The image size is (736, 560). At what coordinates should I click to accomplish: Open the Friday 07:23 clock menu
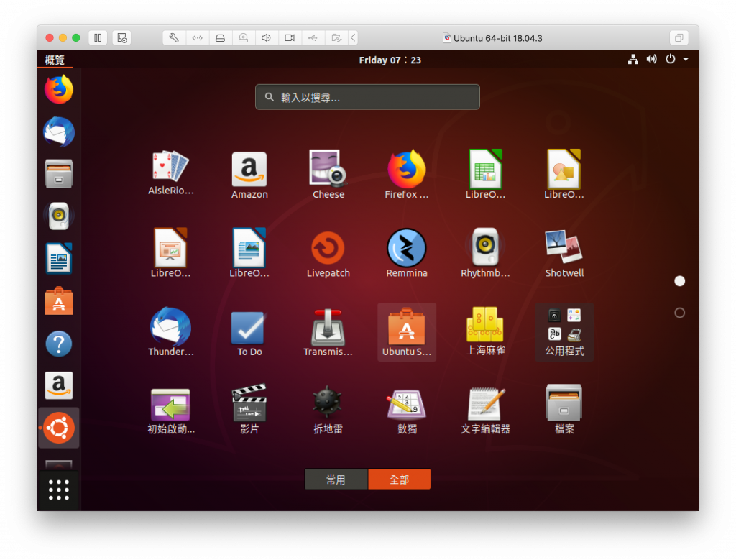[390, 60]
